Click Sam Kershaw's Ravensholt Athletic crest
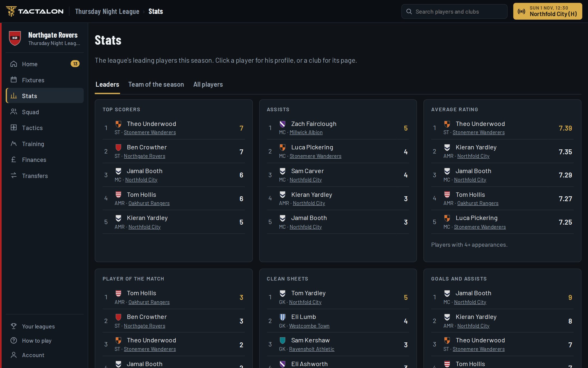This screenshot has height=368, width=588. tap(283, 340)
